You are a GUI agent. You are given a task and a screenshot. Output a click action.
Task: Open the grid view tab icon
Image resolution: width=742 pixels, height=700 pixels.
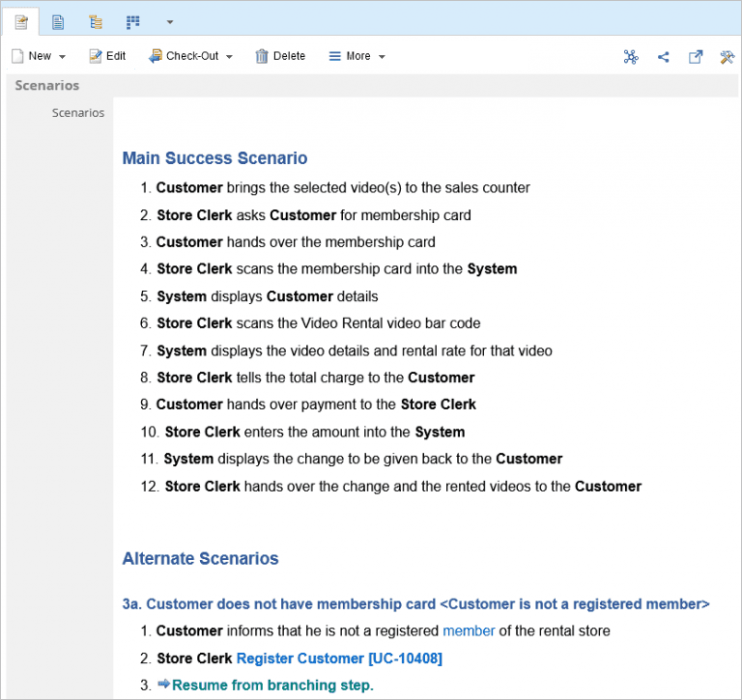point(132,21)
